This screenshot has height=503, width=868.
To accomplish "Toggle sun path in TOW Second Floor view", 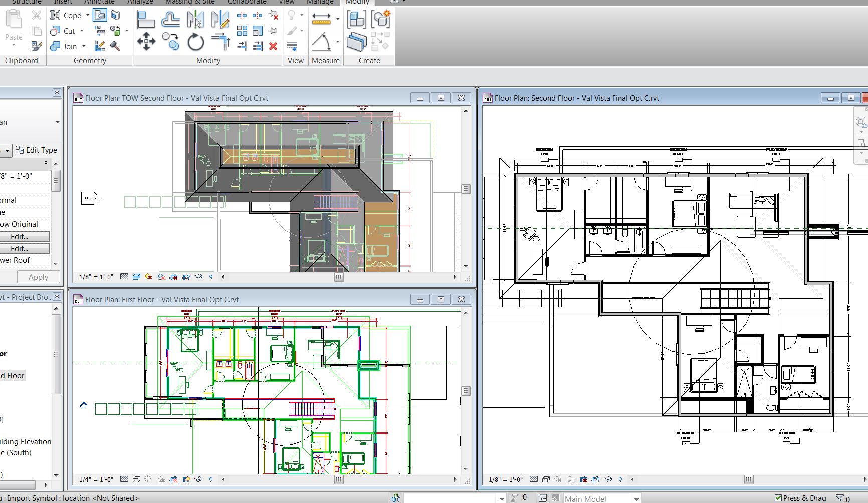I will [148, 277].
